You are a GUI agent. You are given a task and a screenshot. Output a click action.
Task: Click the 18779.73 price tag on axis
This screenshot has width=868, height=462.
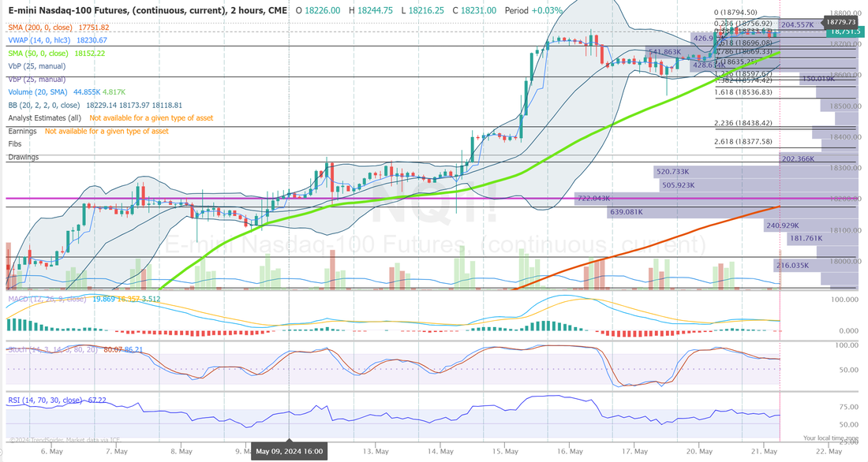coord(841,22)
